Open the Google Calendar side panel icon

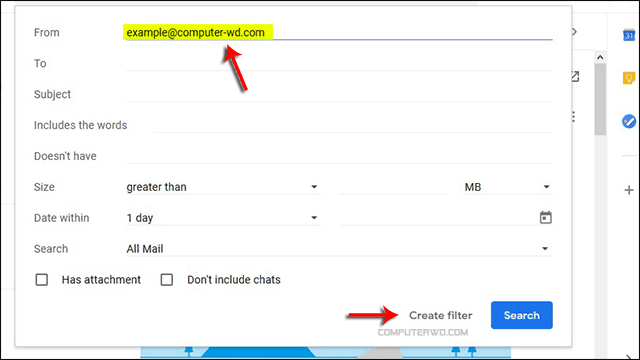(629, 35)
